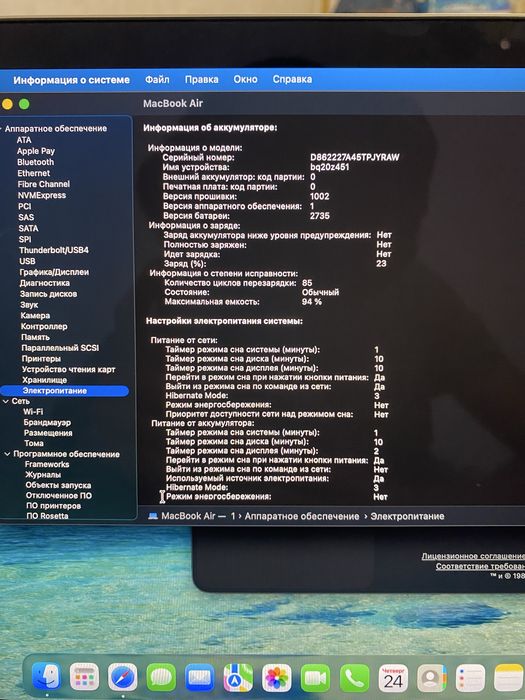Select Frameworks under Программное обеспечение
Image resolution: width=525 pixels, height=700 pixels.
47,464
